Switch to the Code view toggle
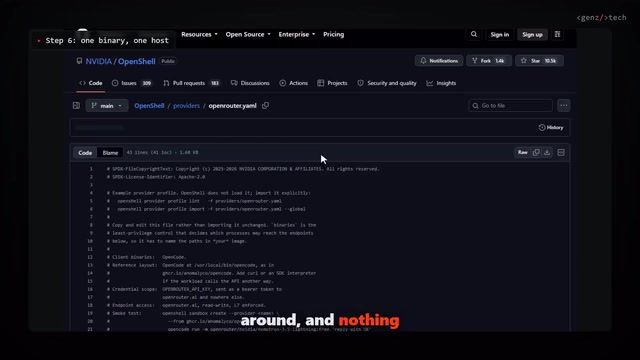The height and width of the screenshot is (360, 640). coord(85,153)
